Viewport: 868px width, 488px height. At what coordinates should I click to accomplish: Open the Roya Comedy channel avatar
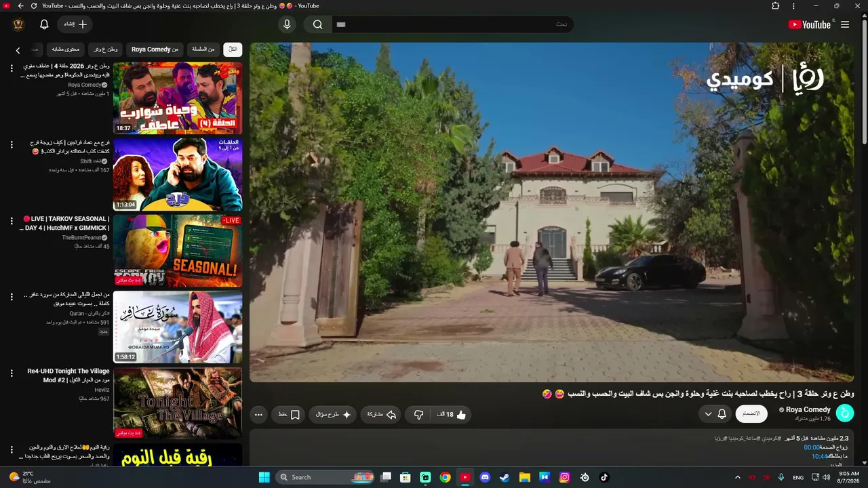coord(845,413)
